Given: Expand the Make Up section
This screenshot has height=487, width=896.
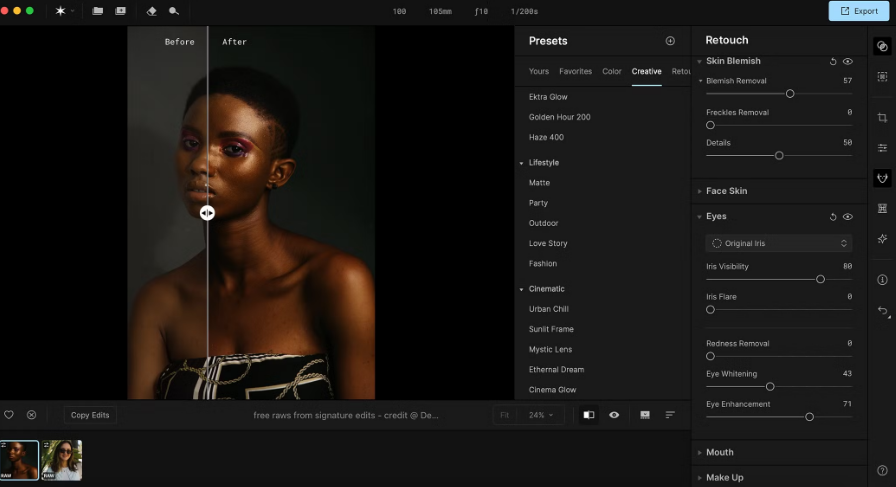Looking at the screenshot, I should [x=699, y=477].
